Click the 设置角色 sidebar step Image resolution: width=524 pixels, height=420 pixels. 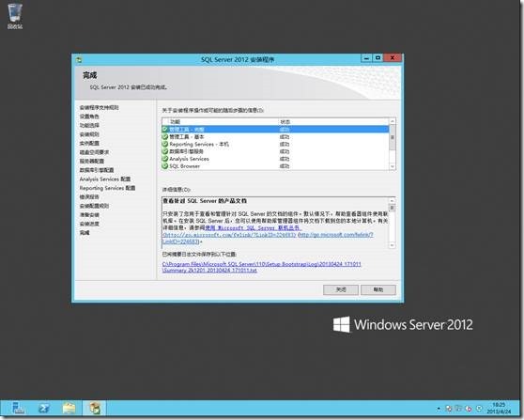pos(89,117)
